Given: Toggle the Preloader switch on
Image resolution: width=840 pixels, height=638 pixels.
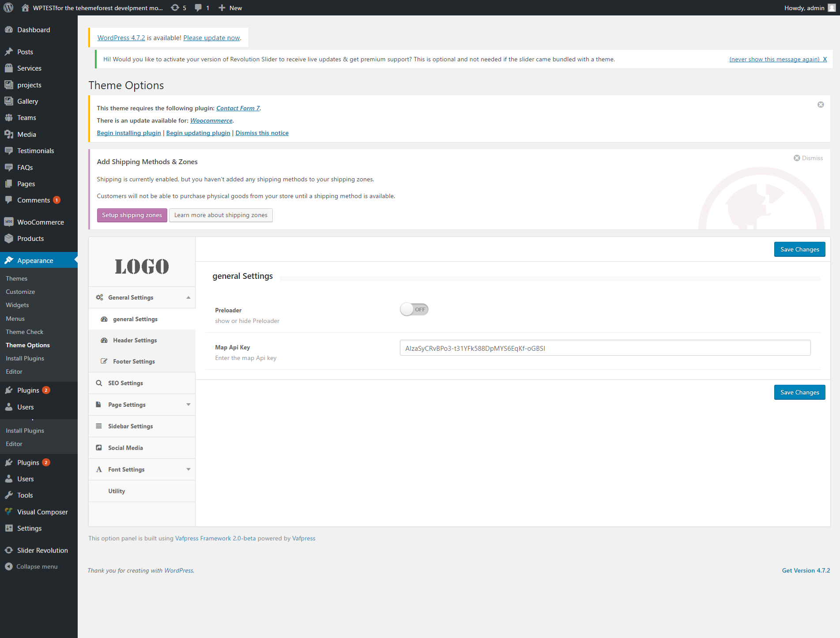Looking at the screenshot, I should pos(414,309).
